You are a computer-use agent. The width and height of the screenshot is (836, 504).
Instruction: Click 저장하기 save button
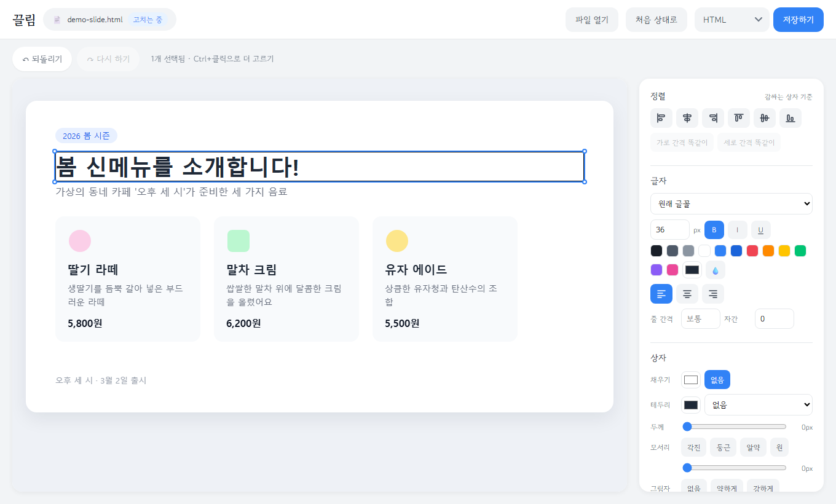point(799,20)
